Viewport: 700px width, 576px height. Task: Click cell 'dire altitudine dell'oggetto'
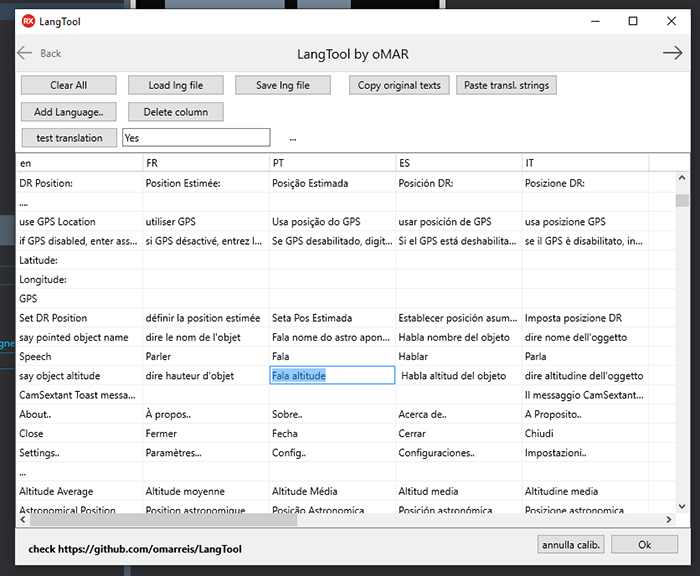tap(585, 376)
